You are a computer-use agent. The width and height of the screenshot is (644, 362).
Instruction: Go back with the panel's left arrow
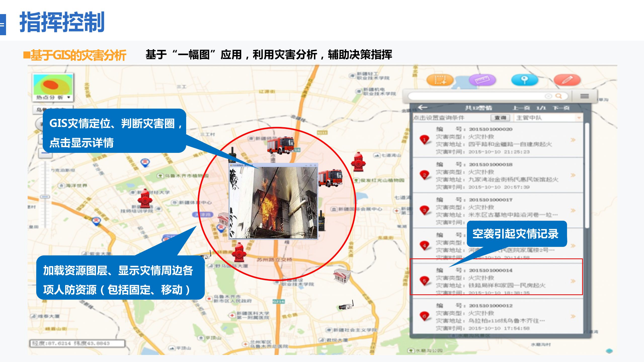423,108
